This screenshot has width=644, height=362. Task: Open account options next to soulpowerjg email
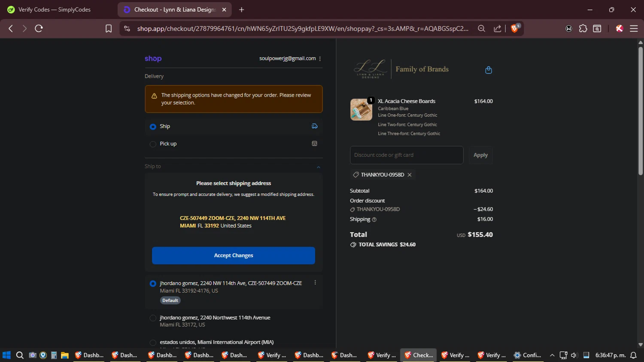point(320,59)
